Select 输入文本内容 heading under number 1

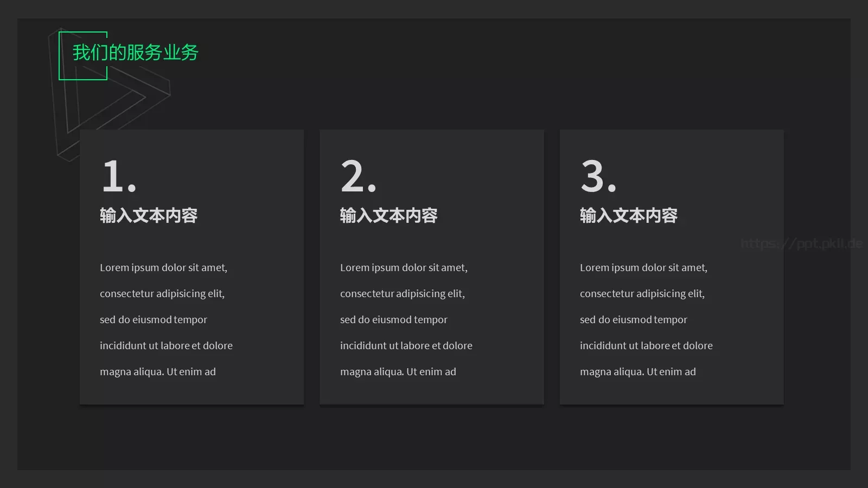[149, 215]
